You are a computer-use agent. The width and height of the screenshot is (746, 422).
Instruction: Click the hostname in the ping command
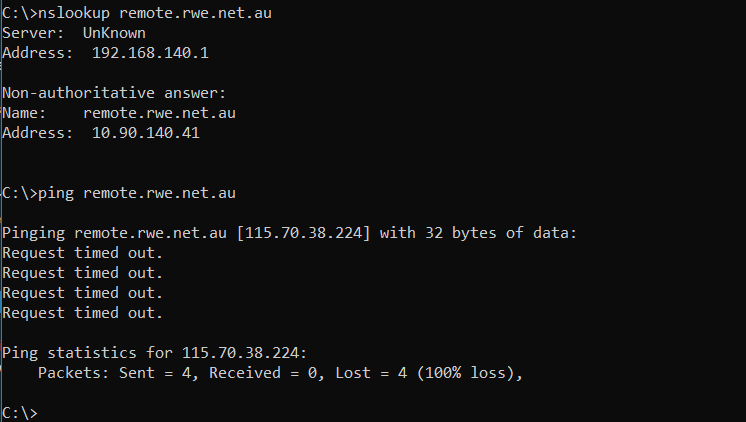coord(159,193)
